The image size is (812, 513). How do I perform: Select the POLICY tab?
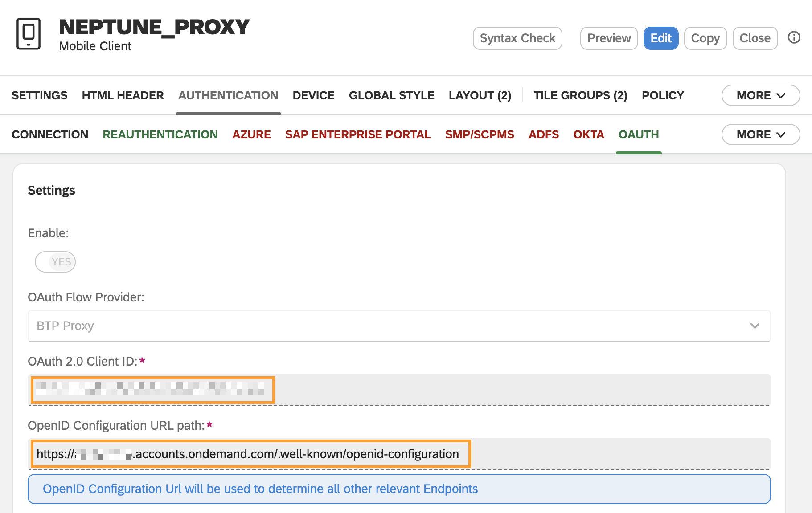(663, 95)
